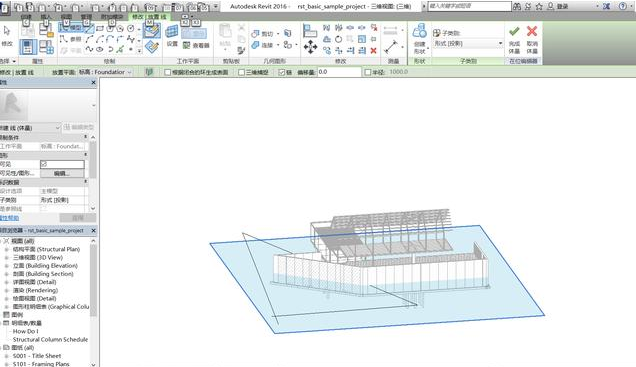Open the Help question mark icon

[623, 6]
